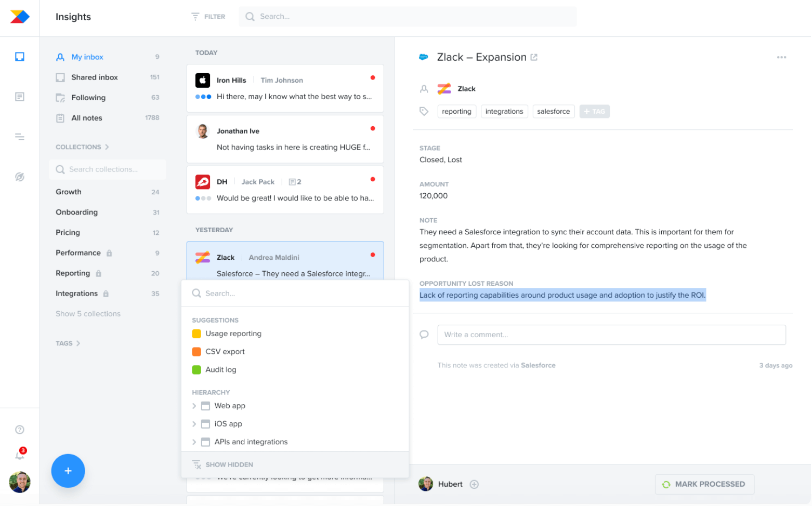Expand the TAGS section chevron
The image size is (812, 506).
(x=78, y=343)
